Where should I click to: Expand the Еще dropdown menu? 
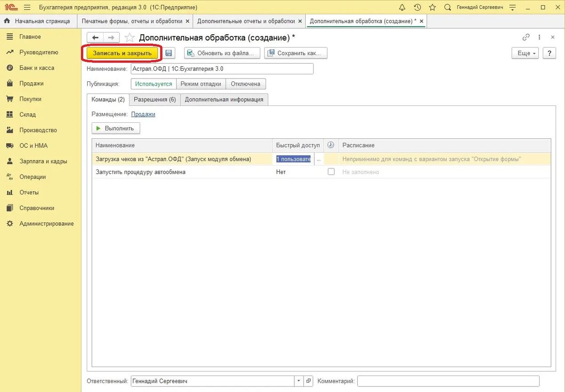[525, 53]
